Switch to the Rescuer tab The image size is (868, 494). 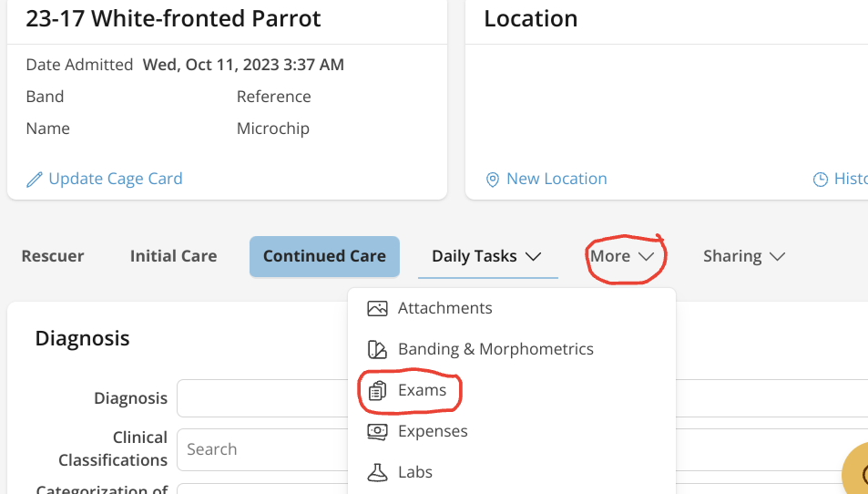[53, 256]
